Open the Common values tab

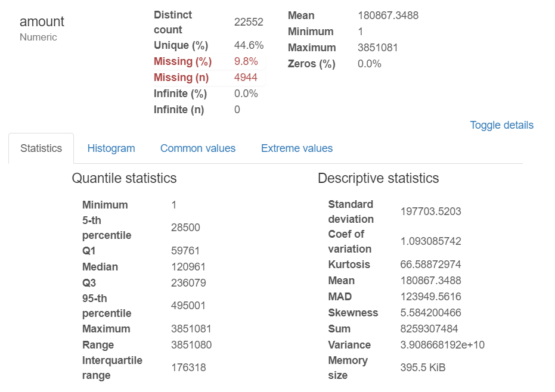[198, 148]
